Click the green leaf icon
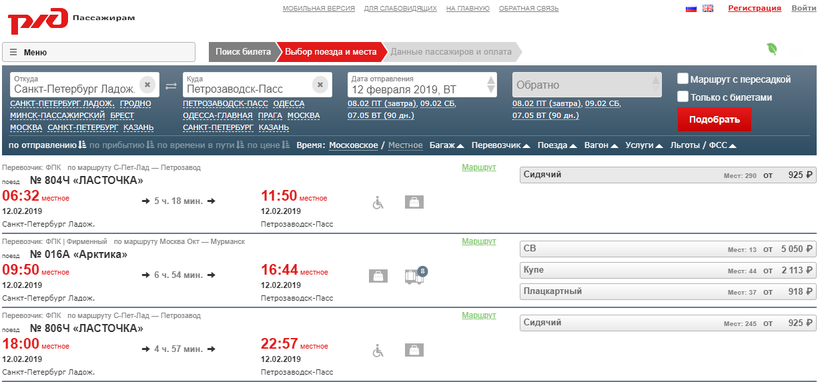This screenshot has height=382, width=820. 771,49
